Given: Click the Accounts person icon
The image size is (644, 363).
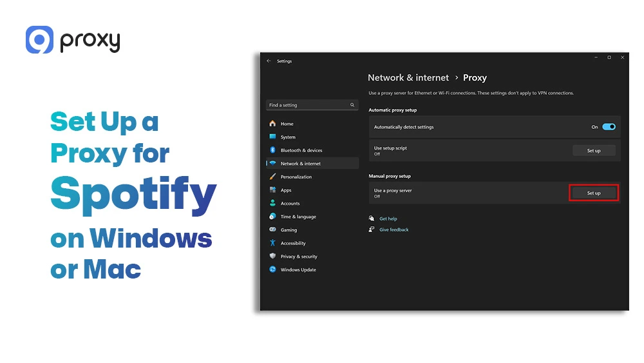Looking at the screenshot, I should [x=272, y=203].
